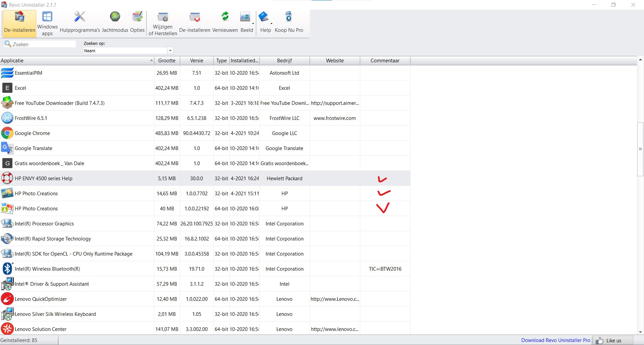
Task: Click Geïnstalleerd: 85 status text
Action: [x=19, y=340]
